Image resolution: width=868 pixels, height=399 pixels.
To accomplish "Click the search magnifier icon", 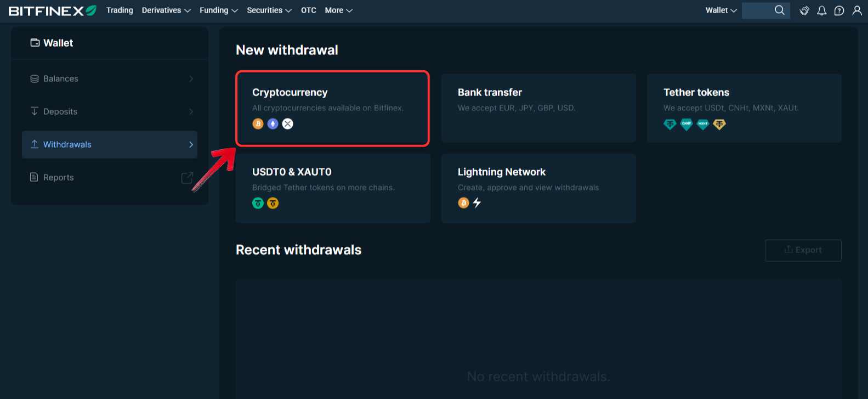I will 779,10.
